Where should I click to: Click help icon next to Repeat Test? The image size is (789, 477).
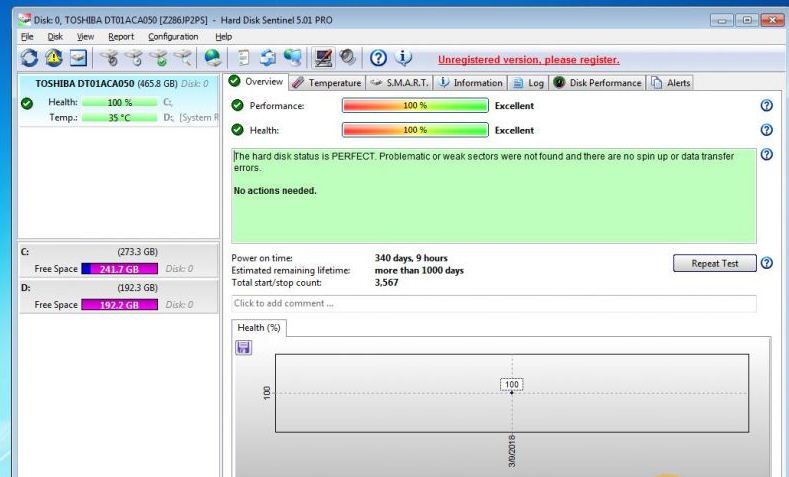point(766,263)
